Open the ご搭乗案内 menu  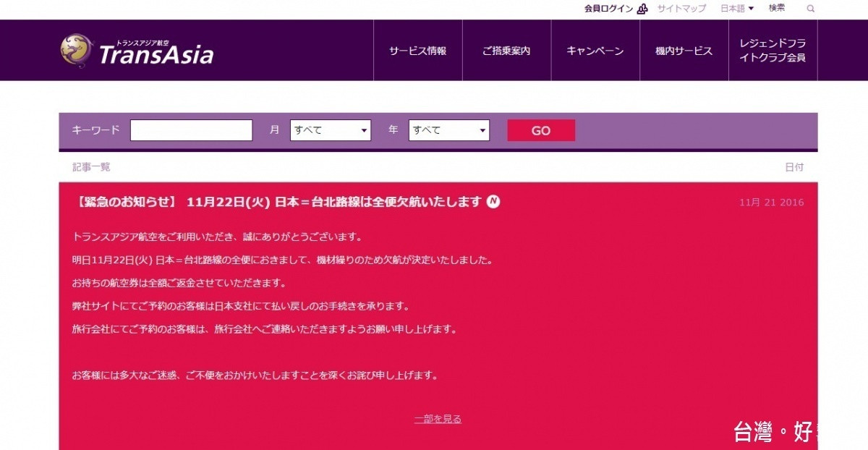tap(506, 51)
